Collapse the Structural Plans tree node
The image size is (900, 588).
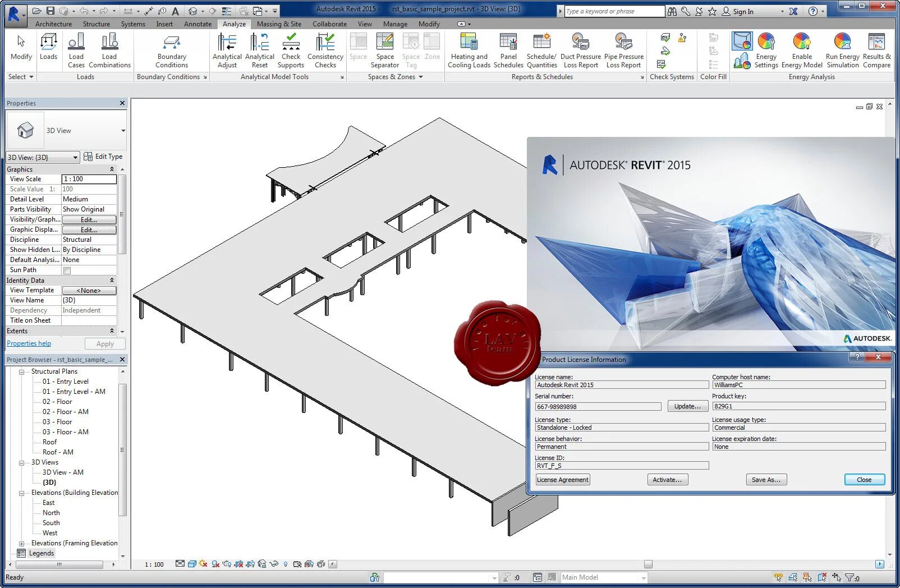click(x=21, y=371)
